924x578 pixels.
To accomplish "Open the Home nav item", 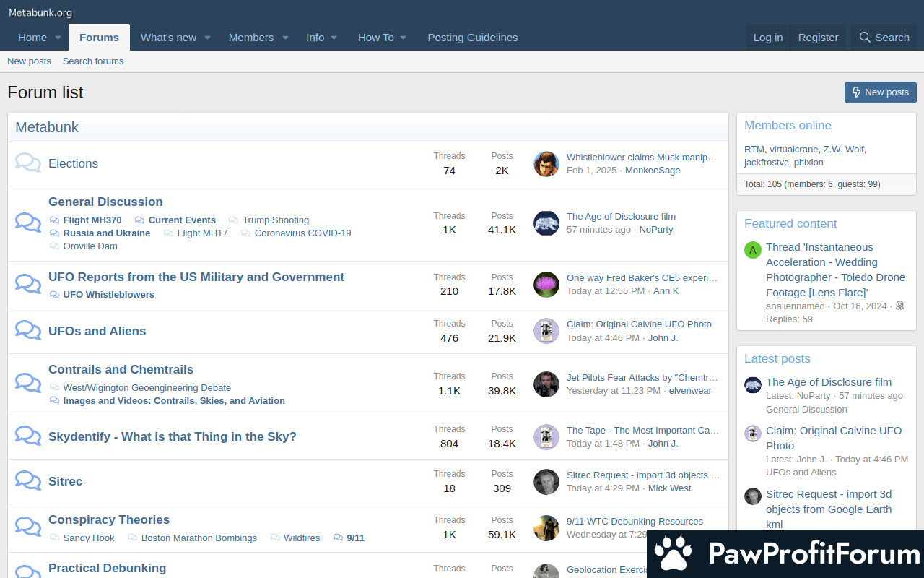I will coord(32,38).
